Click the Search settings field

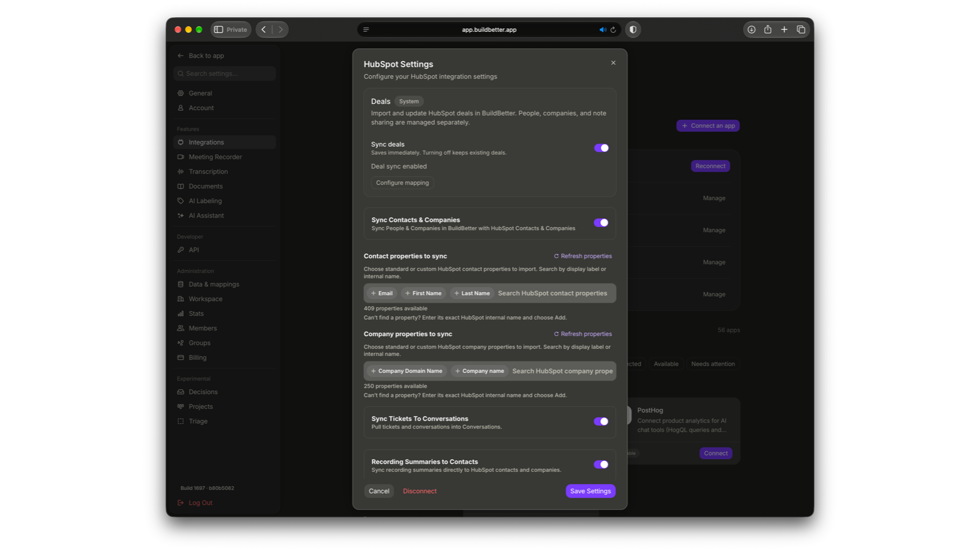pyautogui.click(x=224, y=73)
